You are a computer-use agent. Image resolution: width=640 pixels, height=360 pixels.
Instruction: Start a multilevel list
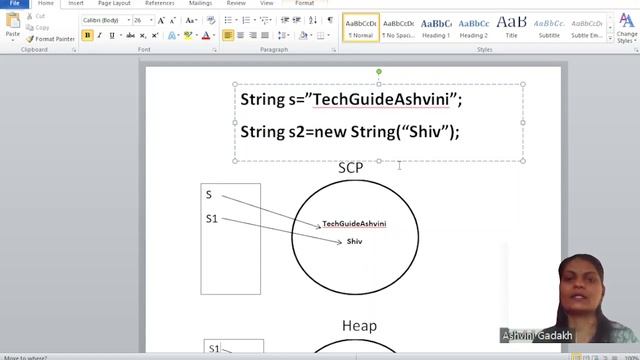pos(264,20)
